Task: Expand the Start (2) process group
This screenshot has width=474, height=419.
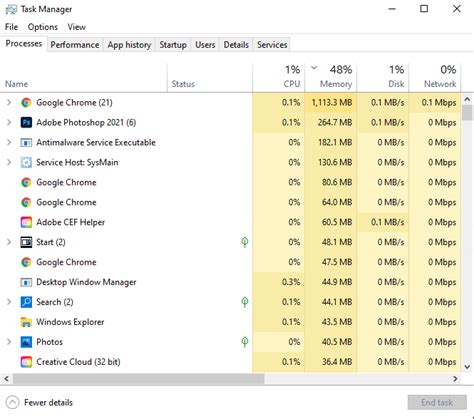Action: [9, 242]
